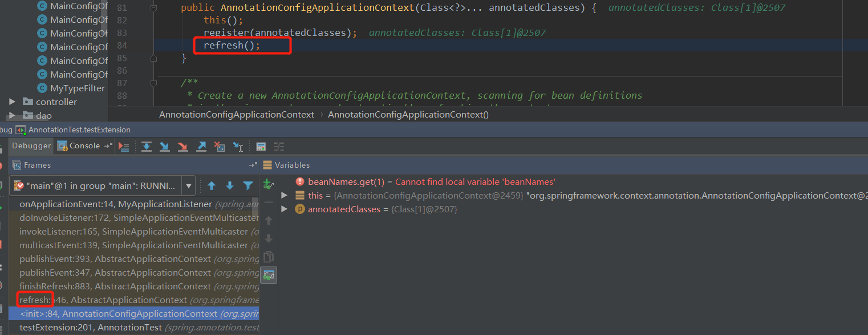Screen dimensions: 868x335
Task: Collapse the Javadoc fold marker at line 87
Action: [x=153, y=83]
